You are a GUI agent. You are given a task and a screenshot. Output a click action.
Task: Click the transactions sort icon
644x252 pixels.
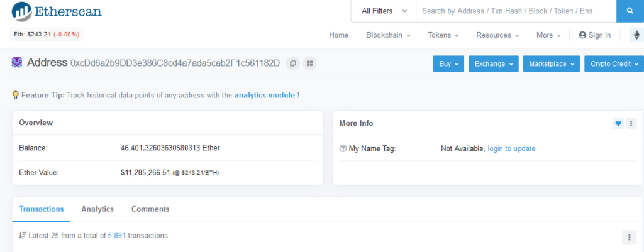23,236
